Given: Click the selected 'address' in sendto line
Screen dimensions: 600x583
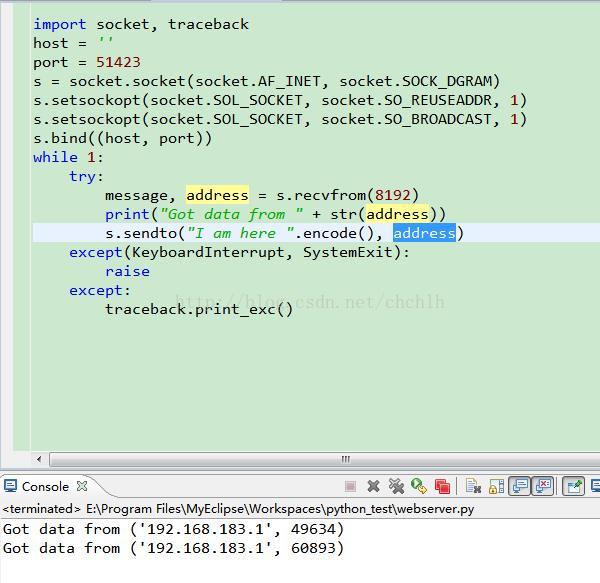Looking at the screenshot, I should pos(424,233).
